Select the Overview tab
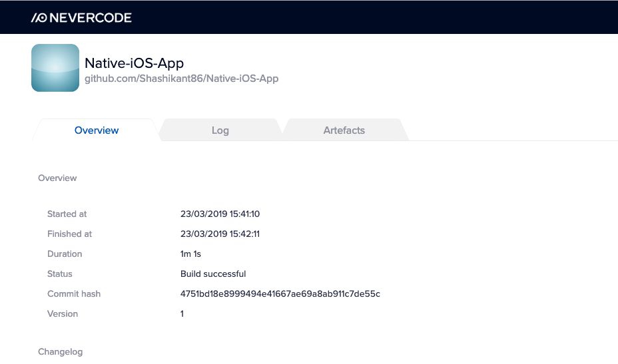This screenshot has height=364, width=618. pyautogui.click(x=97, y=130)
